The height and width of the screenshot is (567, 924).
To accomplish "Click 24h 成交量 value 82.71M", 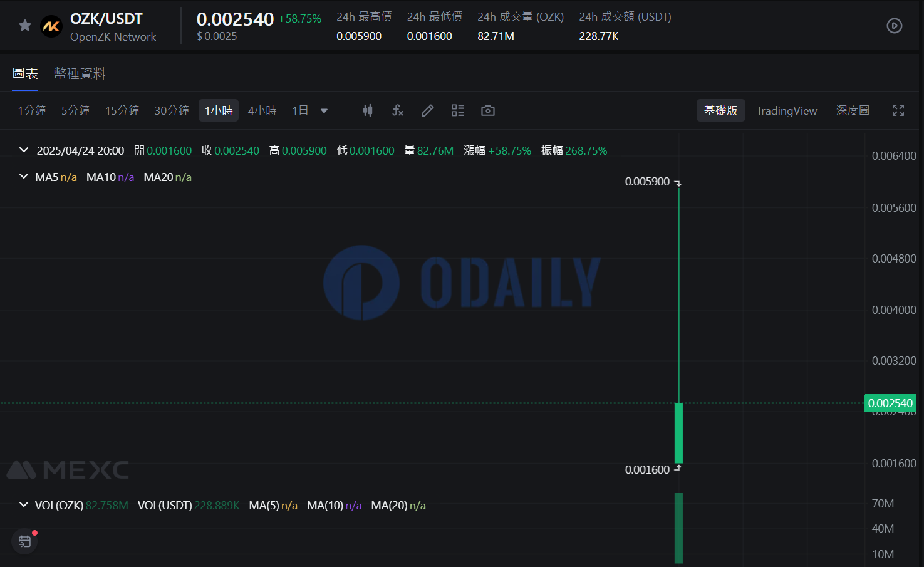I will [x=496, y=36].
